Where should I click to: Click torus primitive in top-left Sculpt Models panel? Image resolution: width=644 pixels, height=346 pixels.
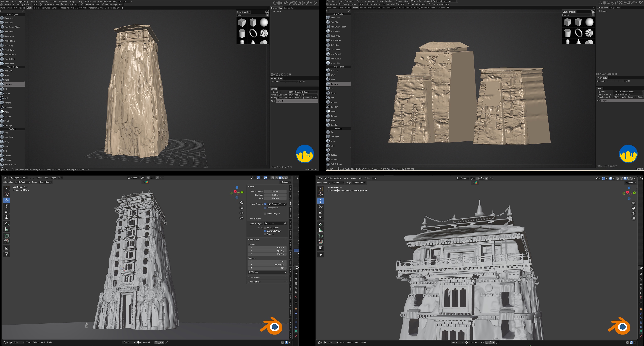pyautogui.click(x=253, y=33)
